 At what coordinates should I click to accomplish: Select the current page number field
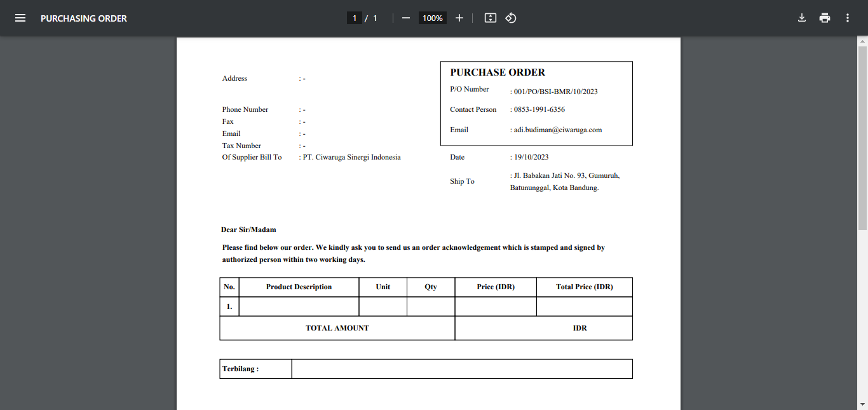(355, 18)
